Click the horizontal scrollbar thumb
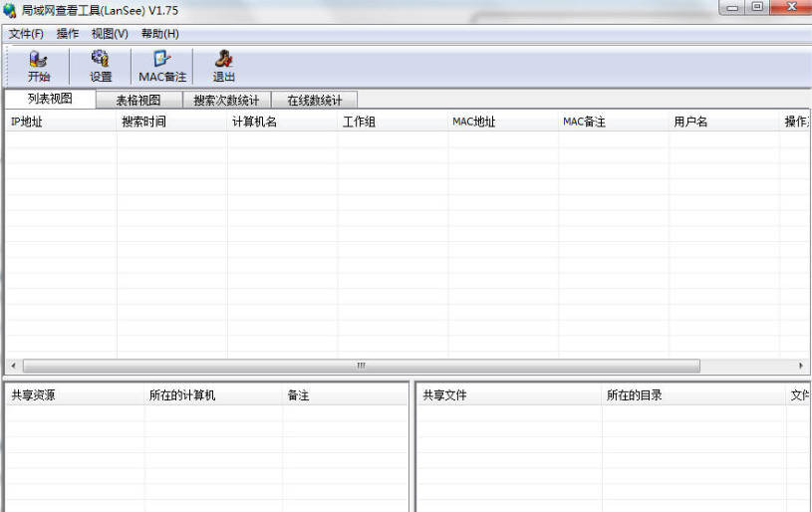 [x=362, y=366]
